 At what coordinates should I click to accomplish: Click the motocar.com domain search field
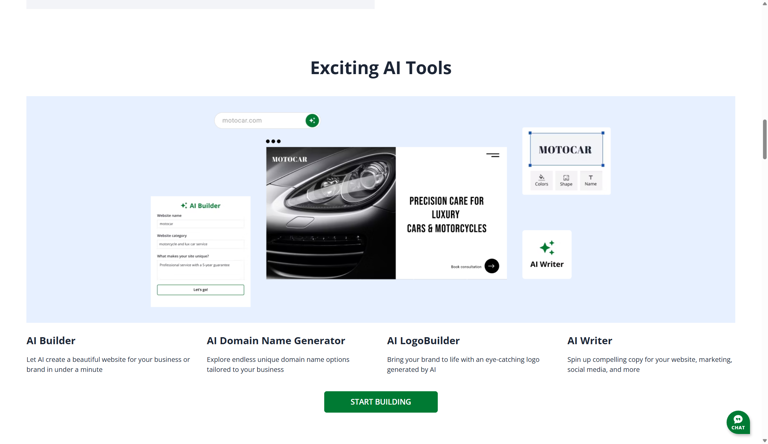tap(260, 121)
